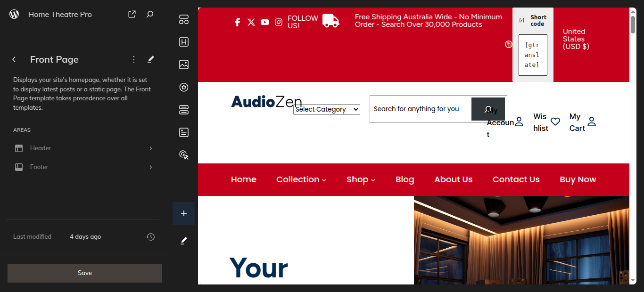Click the [gtranslate] shortcode text field
The height and width of the screenshot is (292, 644).
533,55
